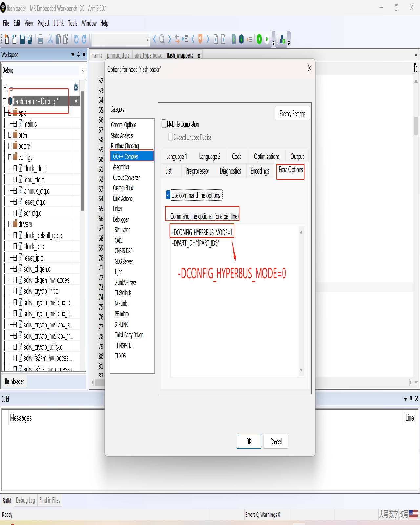Expand the arch folder node
420x525 pixels.
tap(10, 135)
